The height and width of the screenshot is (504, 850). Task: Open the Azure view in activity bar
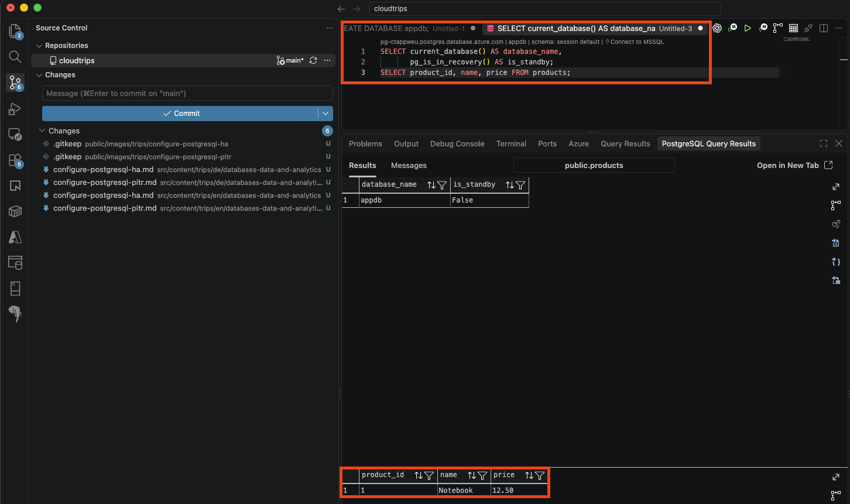pos(15,237)
